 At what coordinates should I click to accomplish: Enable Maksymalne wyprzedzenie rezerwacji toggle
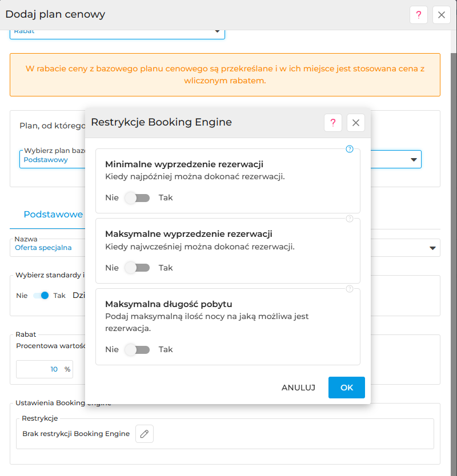coord(137,268)
